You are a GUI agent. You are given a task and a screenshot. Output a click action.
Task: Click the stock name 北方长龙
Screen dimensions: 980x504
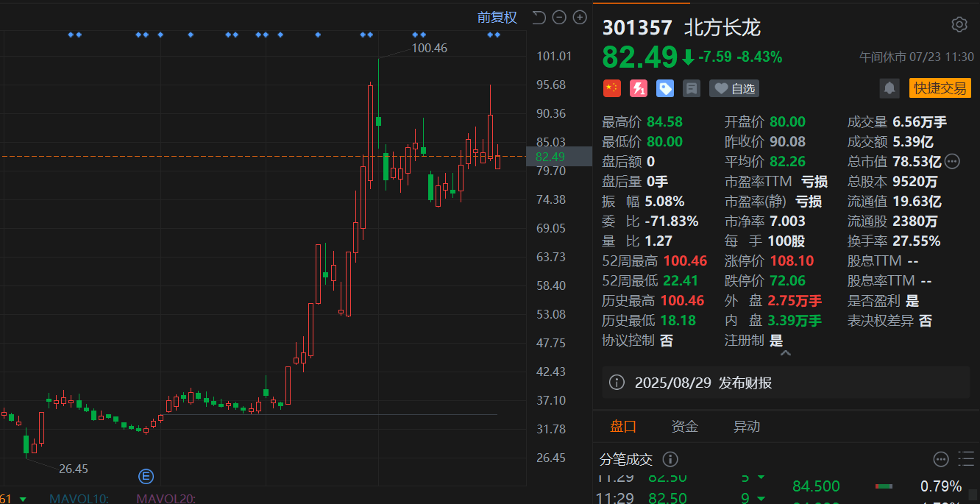click(722, 28)
